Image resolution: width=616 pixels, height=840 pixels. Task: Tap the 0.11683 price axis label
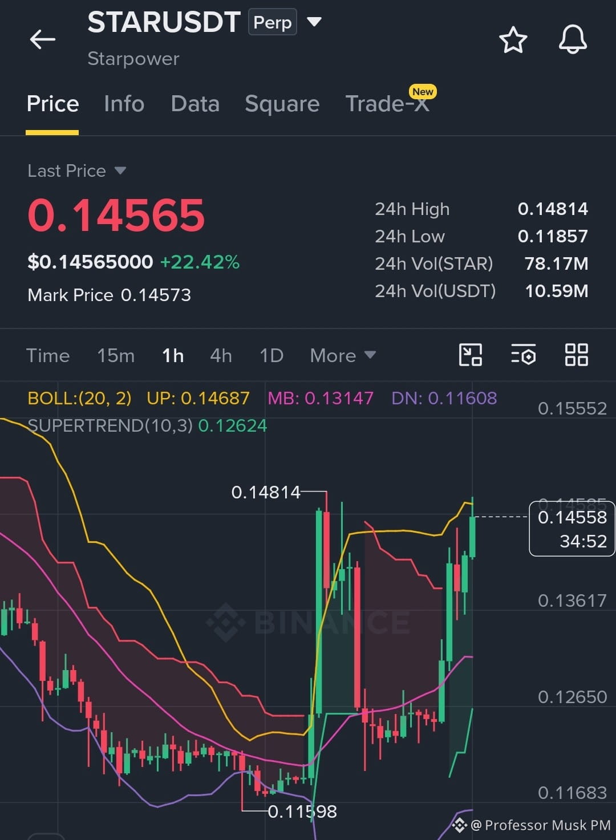tap(572, 793)
